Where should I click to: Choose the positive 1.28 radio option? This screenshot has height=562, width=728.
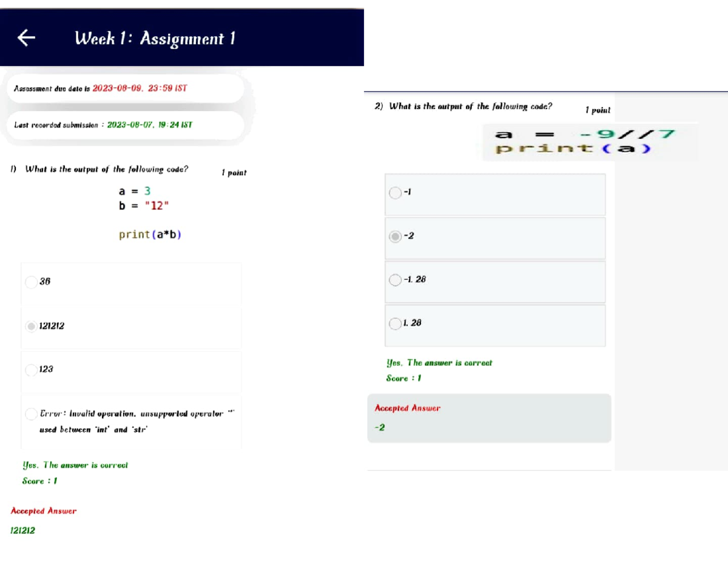click(x=395, y=324)
